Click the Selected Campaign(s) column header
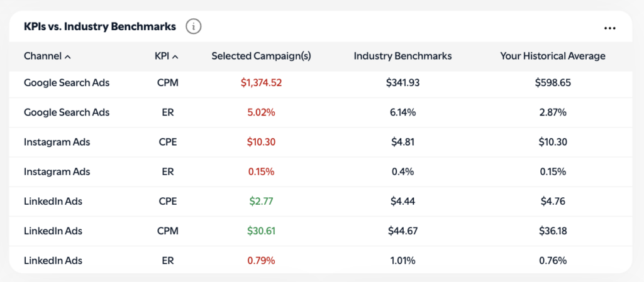 [261, 56]
